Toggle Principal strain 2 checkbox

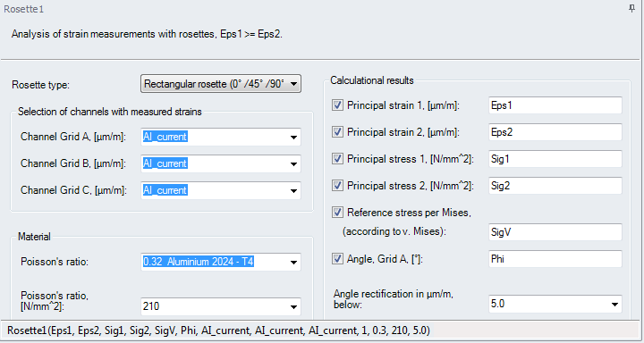coord(337,132)
